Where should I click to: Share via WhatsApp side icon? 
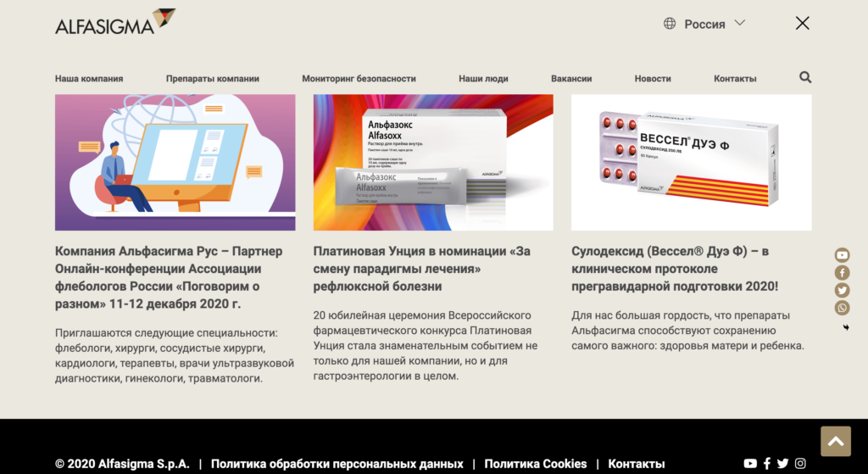(x=842, y=308)
